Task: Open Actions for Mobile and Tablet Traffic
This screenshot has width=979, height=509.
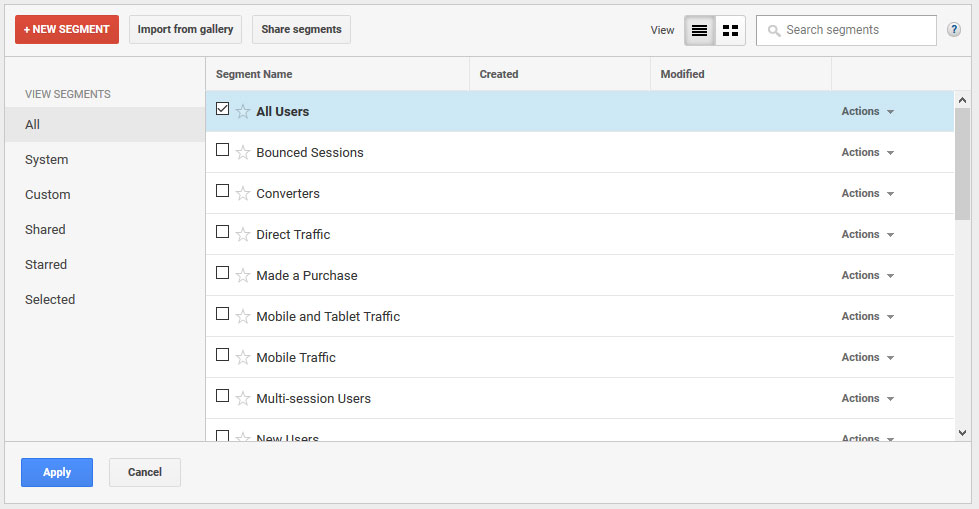Action: [x=868, y=317]
